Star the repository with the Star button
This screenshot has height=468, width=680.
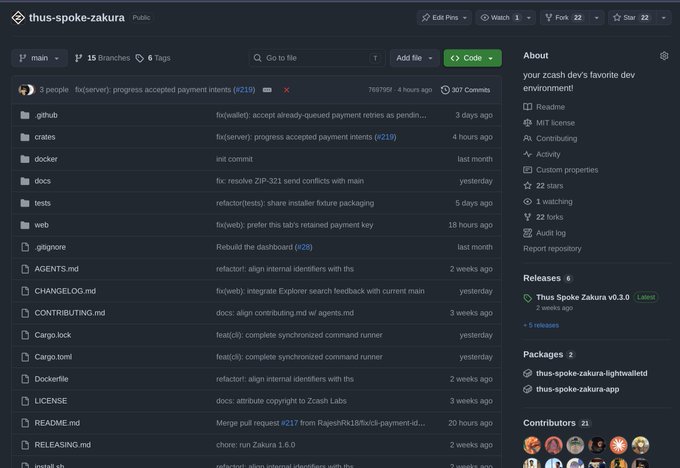[632, 18]
